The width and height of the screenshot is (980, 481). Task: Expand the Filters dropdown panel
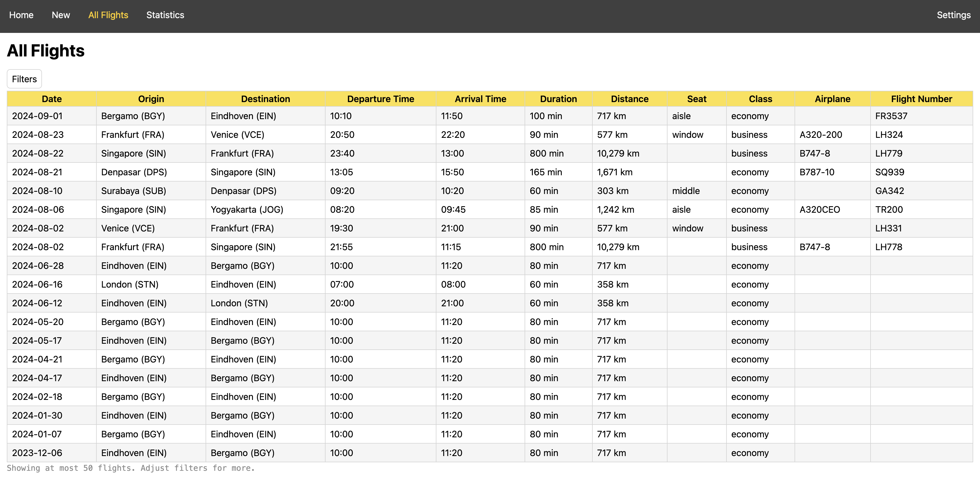click(x=24, y=79)
